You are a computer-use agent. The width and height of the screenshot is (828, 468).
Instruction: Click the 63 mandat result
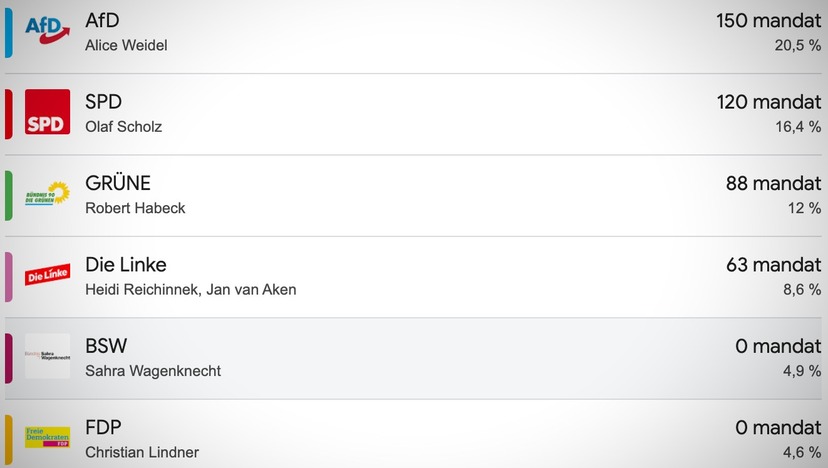pyautogui.click(x=774, y=265)
